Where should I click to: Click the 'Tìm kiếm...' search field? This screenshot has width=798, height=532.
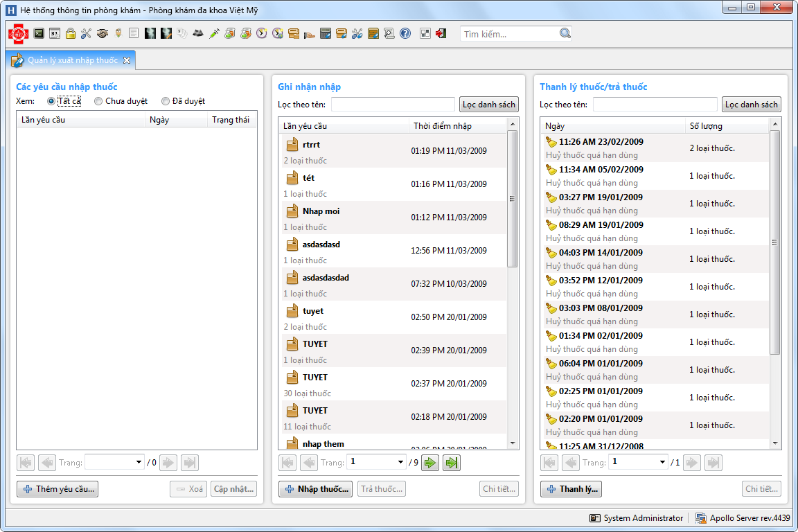coord(509,34)
